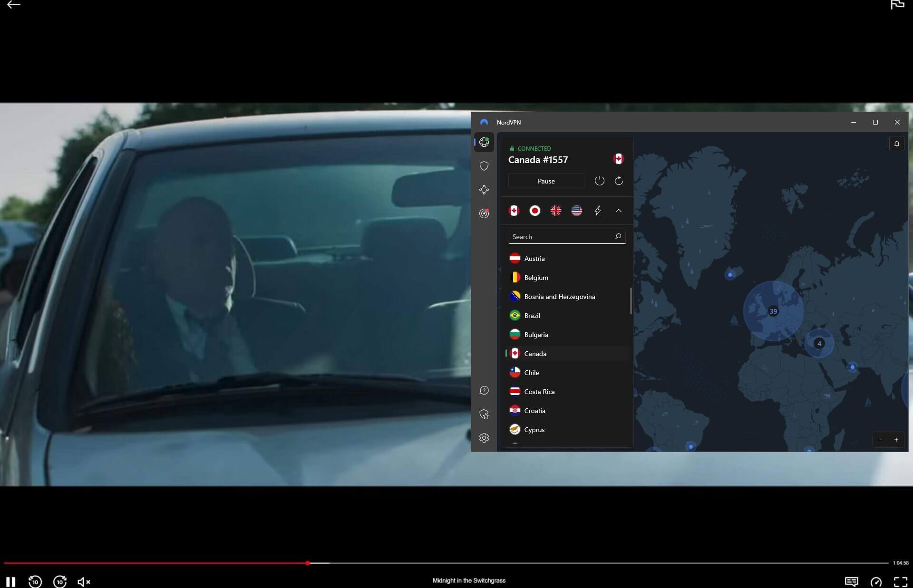Select the US flag favorite server
The image size is (913, 588).
coord(576,210)
